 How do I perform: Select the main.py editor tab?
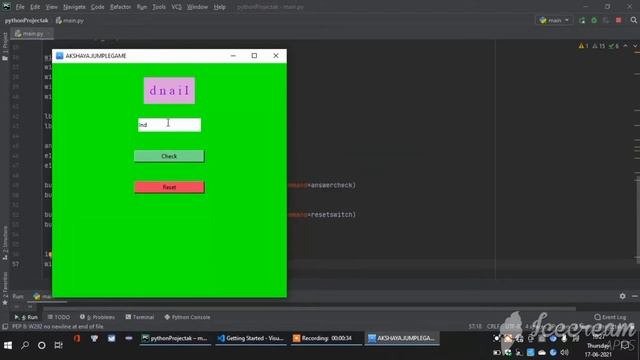pyautogui.click(x=32, y=33)
